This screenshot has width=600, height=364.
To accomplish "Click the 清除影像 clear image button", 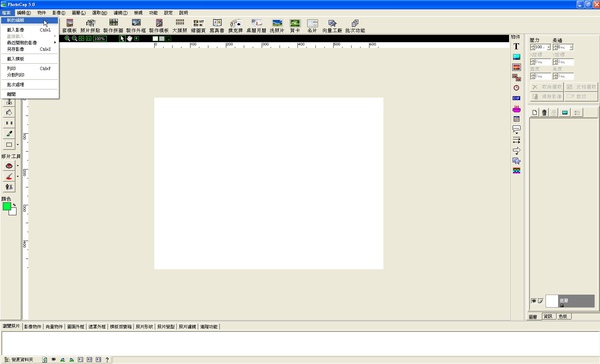I will coord(547,96).
